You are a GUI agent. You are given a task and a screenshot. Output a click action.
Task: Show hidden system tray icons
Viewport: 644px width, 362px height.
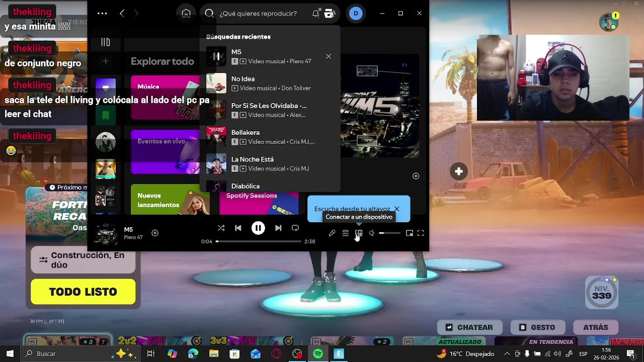click(507, 354)
